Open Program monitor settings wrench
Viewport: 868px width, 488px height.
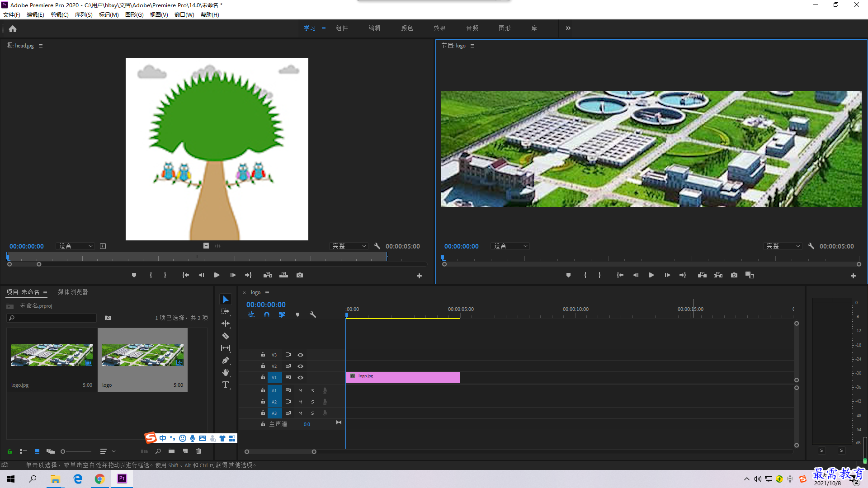point(811,246)
